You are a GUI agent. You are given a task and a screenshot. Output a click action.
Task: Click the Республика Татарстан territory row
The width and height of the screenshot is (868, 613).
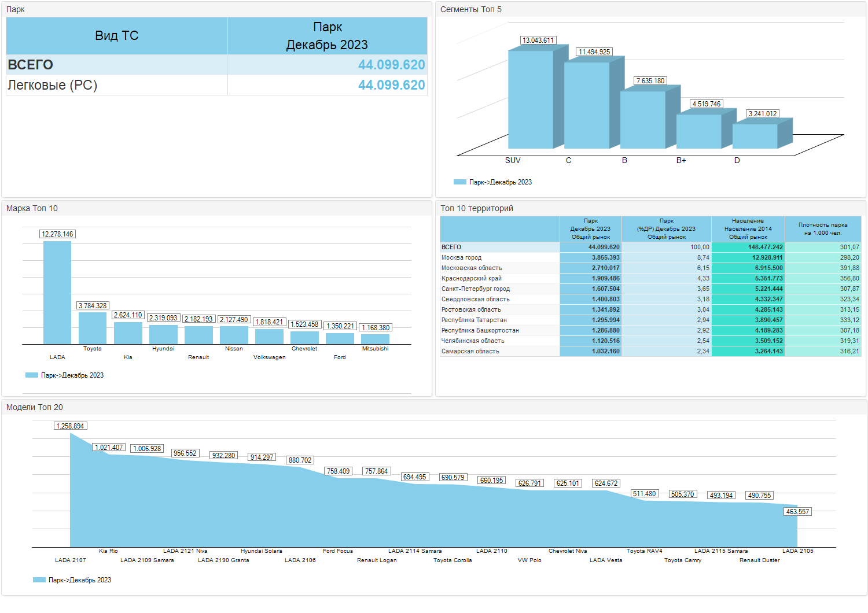pos(650,320)
